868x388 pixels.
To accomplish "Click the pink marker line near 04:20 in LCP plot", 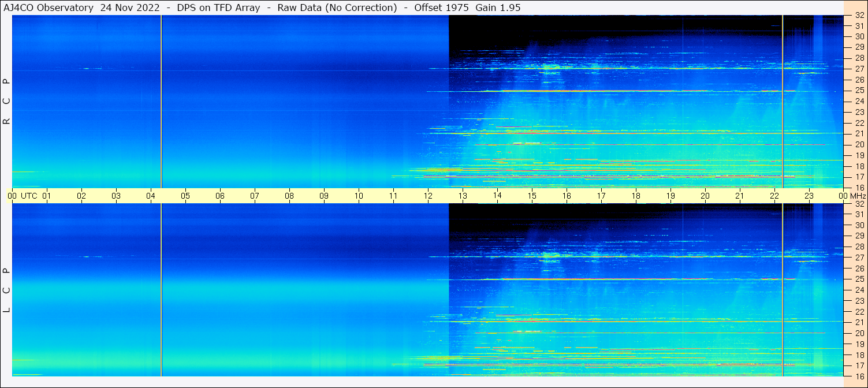I will (x=161, y=290).
